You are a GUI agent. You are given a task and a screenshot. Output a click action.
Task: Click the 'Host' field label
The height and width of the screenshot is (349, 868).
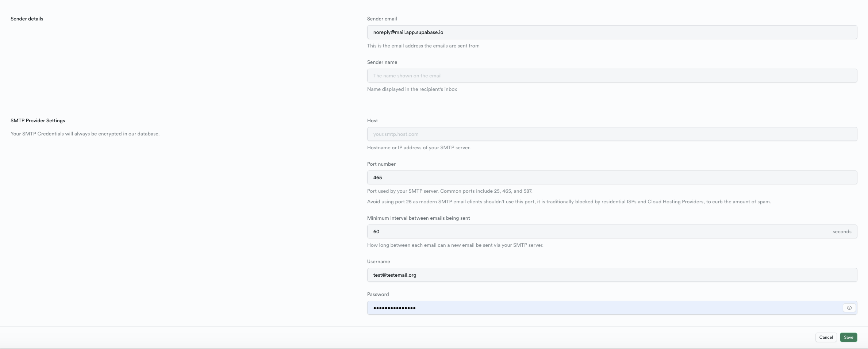coord(372,120)
